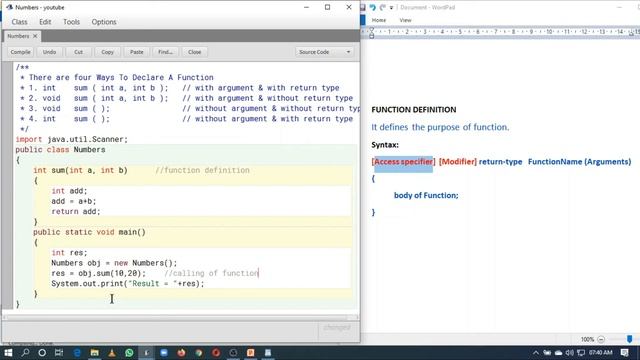Click the 'int sum(int a, int b)' line

pyautogui.click(x=80, y=170)
